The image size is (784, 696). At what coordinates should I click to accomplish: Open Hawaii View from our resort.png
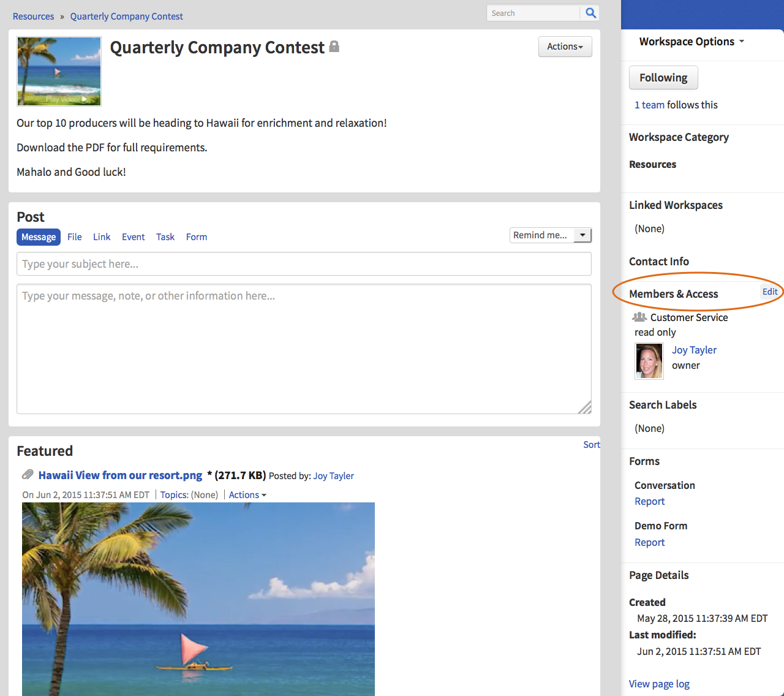coord(120,475)
